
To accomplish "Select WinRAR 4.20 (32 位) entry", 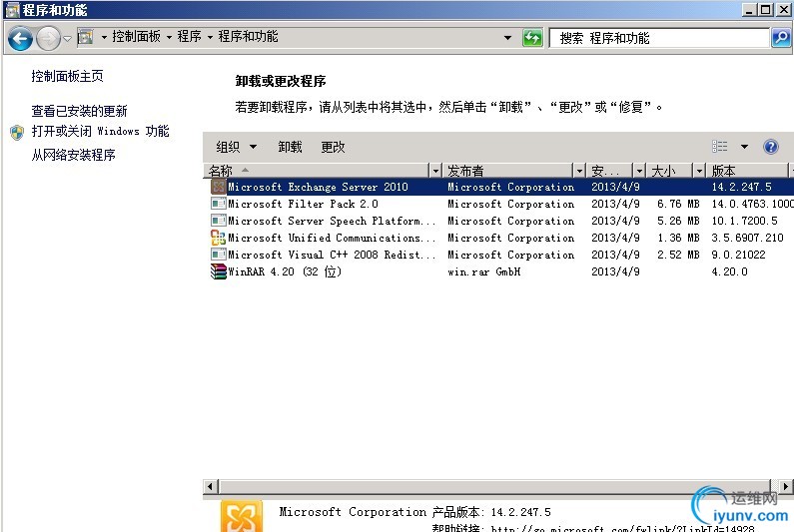I will pyautogui.click(x=284, y=271).
